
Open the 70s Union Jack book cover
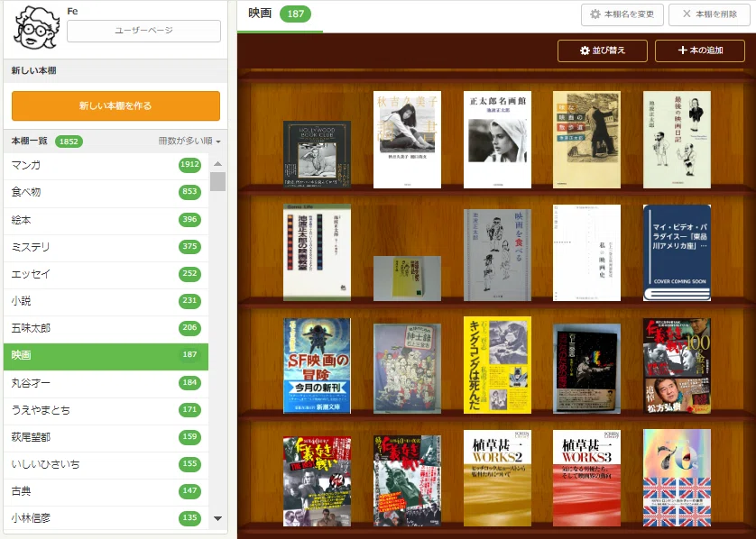pyautogui.click(x=677, y=478)
